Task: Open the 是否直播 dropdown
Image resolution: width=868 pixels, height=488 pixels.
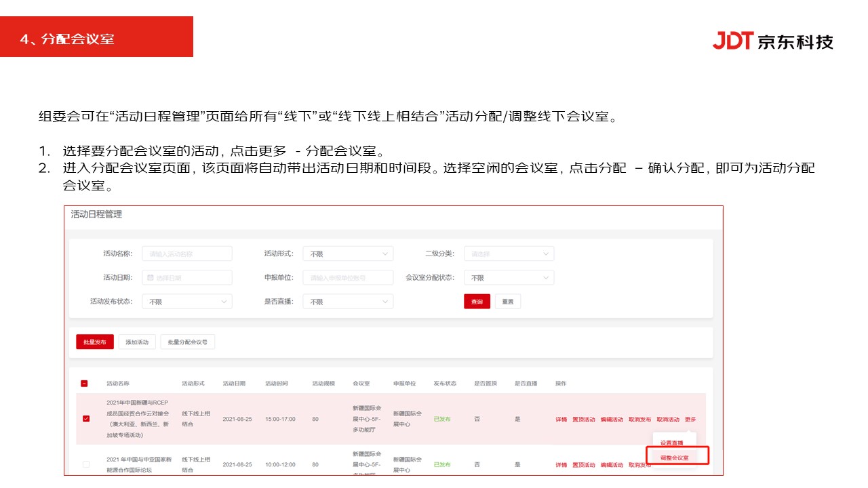Action: pyautogui.click(x=348, y=302)
